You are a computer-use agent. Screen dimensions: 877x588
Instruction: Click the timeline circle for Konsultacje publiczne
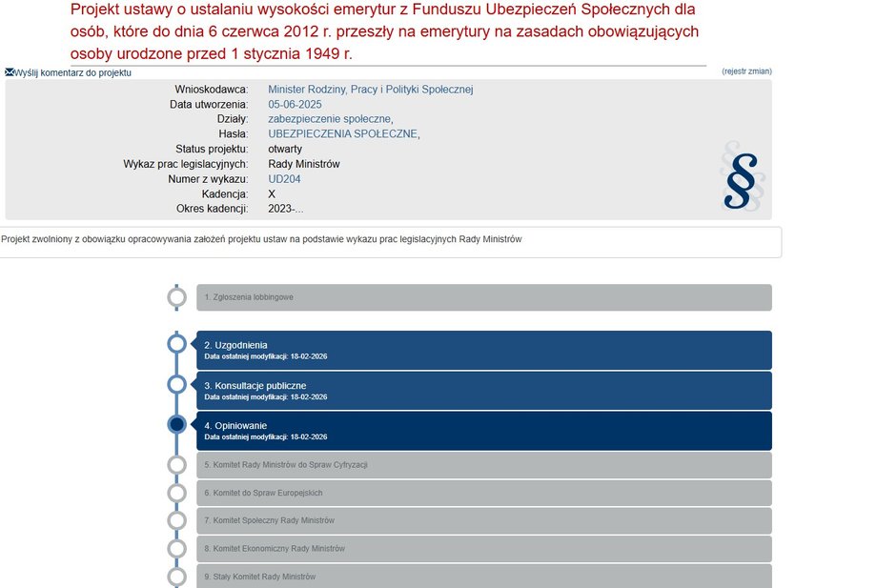[177, 386]
